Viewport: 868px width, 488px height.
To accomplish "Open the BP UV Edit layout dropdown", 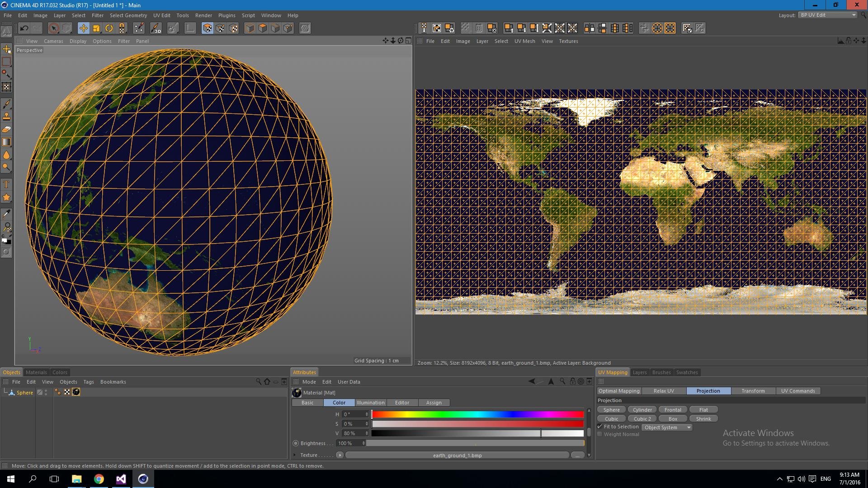I will pyautogui.click(x=827, y=15).
